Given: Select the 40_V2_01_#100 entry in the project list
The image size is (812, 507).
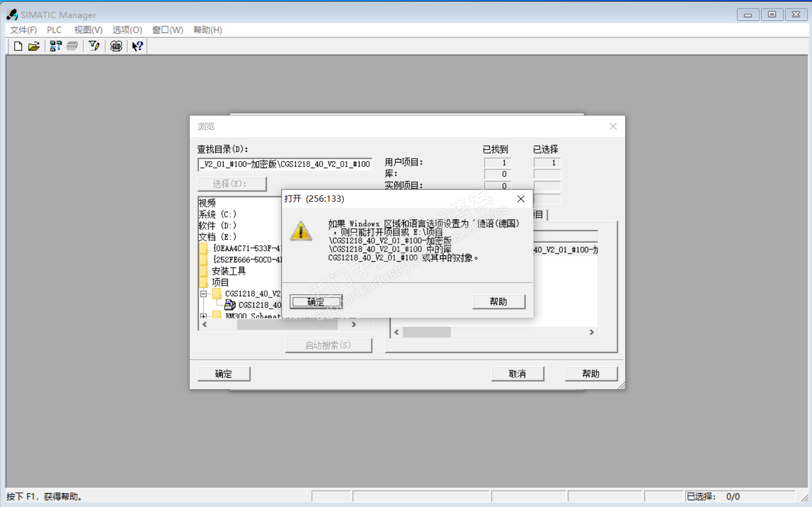Looking at the screenshot, I should tap(566, 250).
